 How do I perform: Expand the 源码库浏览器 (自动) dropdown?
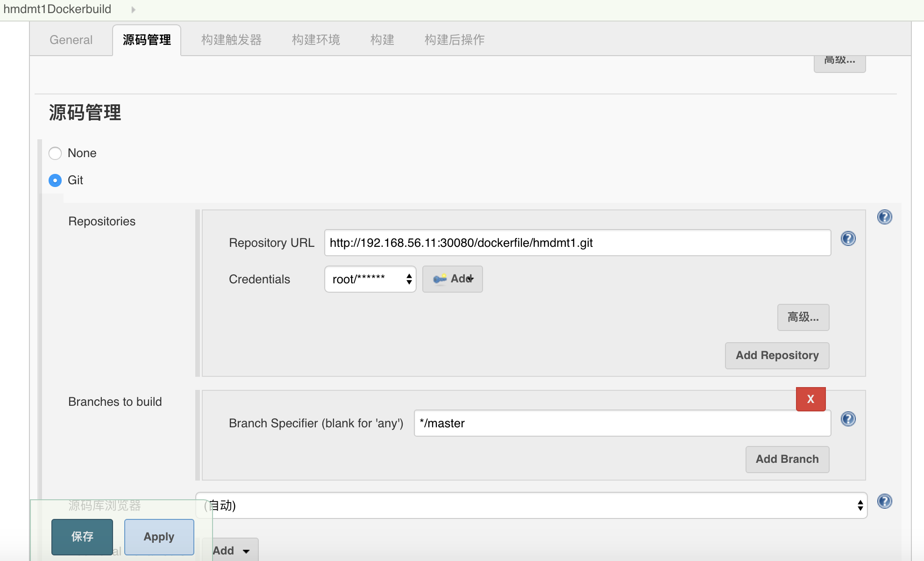tap(531, 505)
